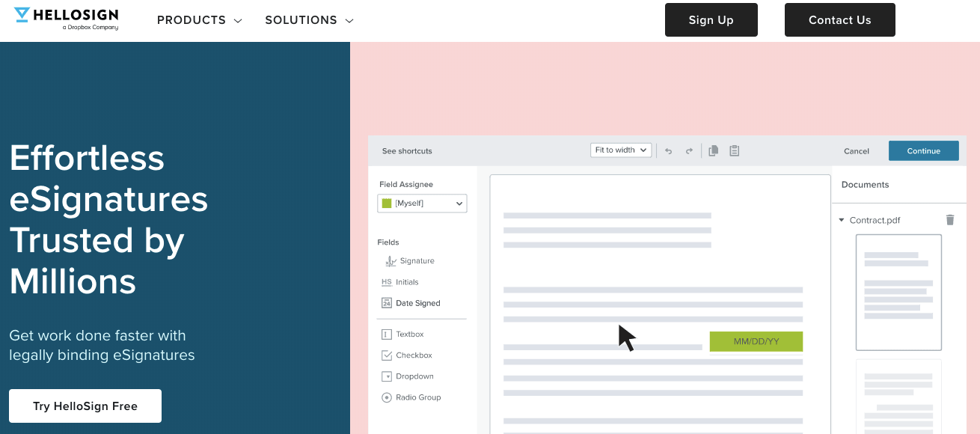Click the copy icon in toolbar
Viewport: 980px width, 434px height.
[714, 150]
